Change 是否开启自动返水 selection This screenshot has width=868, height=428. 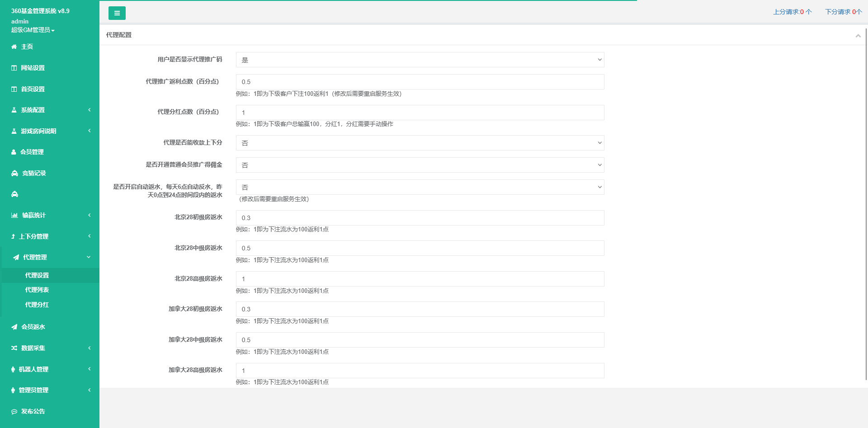click(420, 187)
